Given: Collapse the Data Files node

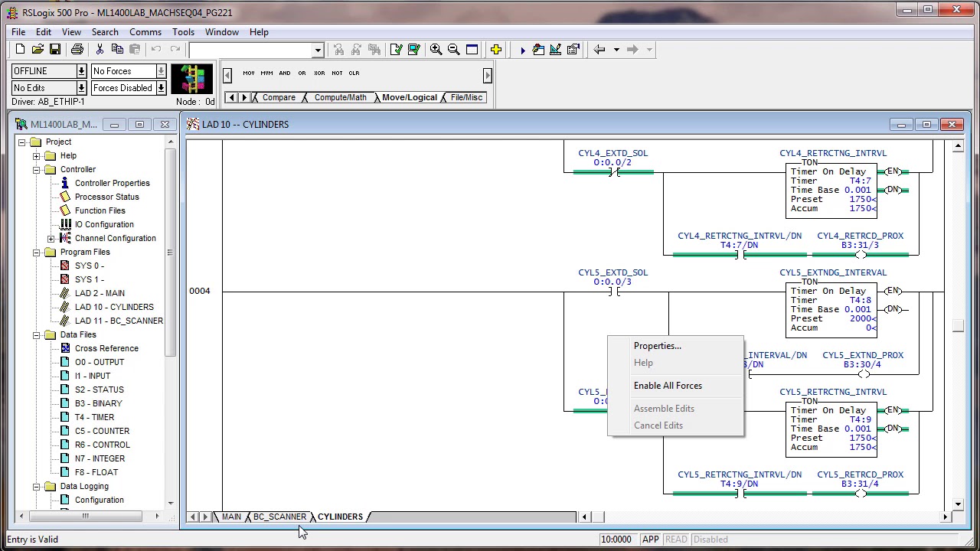Looking at the screenshot, I should 36,335.
